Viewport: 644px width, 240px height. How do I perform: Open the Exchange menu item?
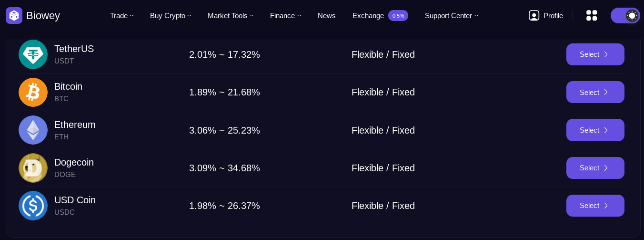pos(368,16)
